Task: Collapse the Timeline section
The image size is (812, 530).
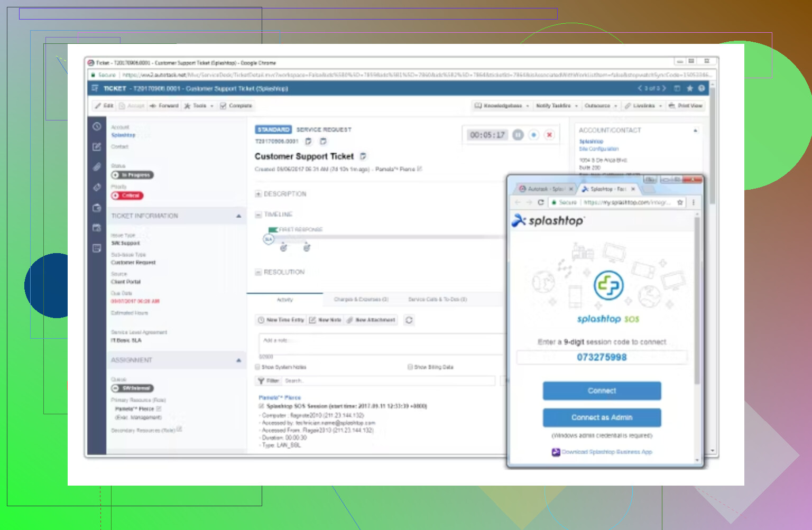Action: click(259, 215)
